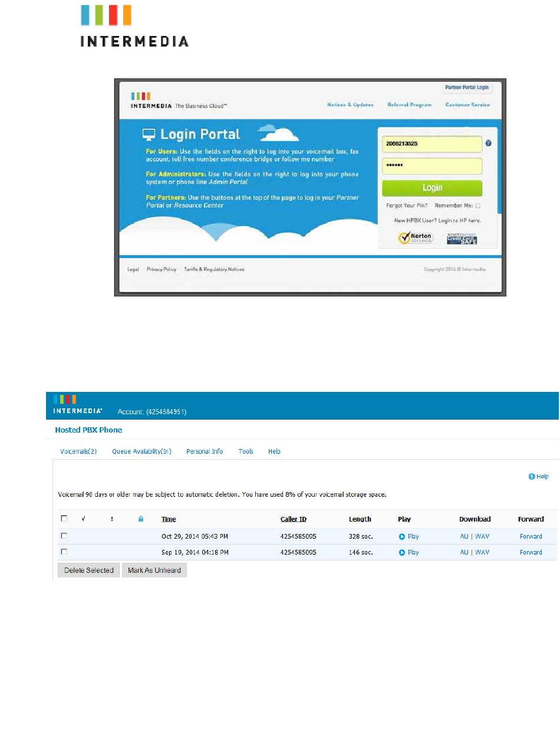Select the Oct 29, 2014 voicemail checkbox
560x752 pixels.
[x=64, y=536]
